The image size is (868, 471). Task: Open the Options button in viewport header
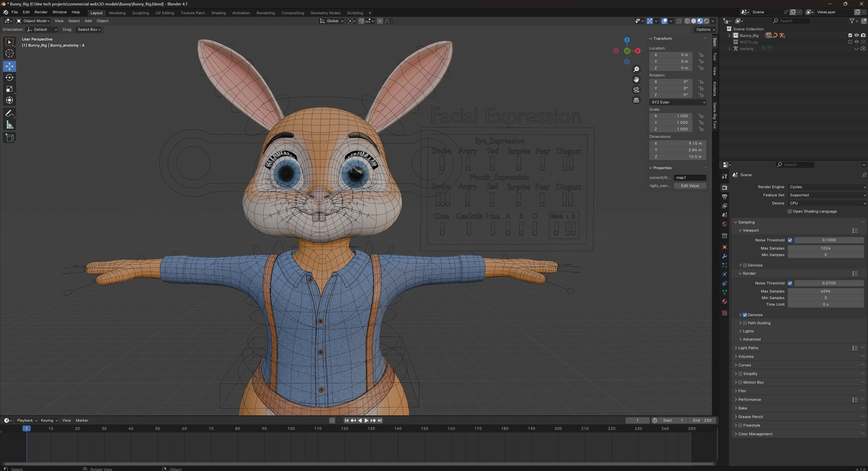pos(705,29)
